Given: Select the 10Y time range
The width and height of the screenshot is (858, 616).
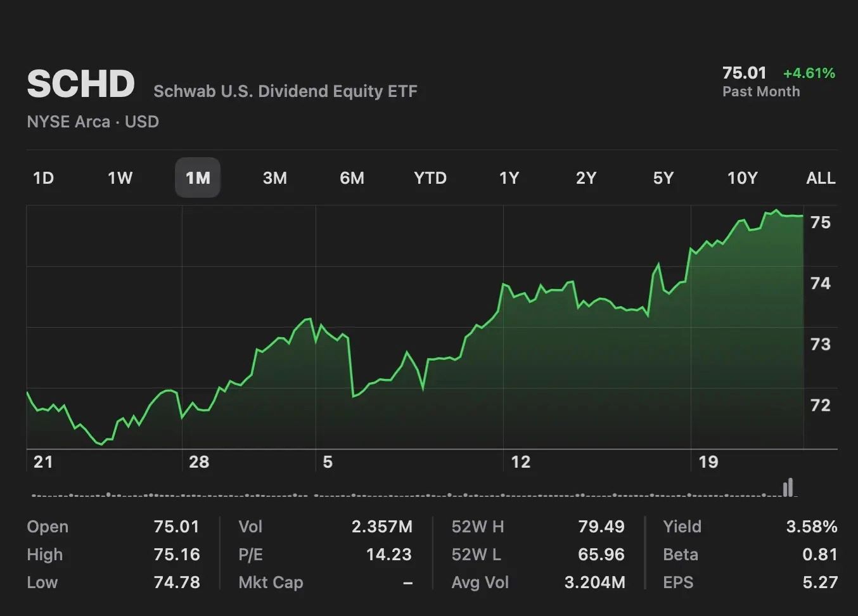Looking at the screenshot, I should coord(742,178).
